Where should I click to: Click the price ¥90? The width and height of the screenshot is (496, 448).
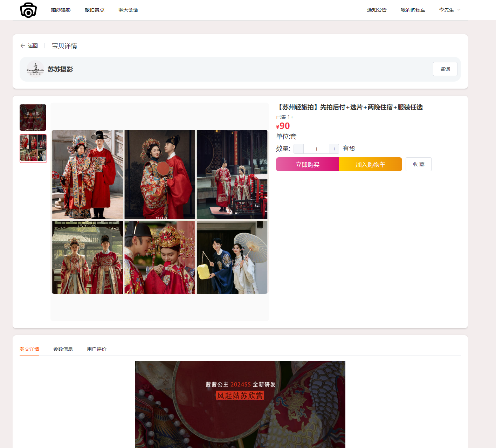pos(283,126)
